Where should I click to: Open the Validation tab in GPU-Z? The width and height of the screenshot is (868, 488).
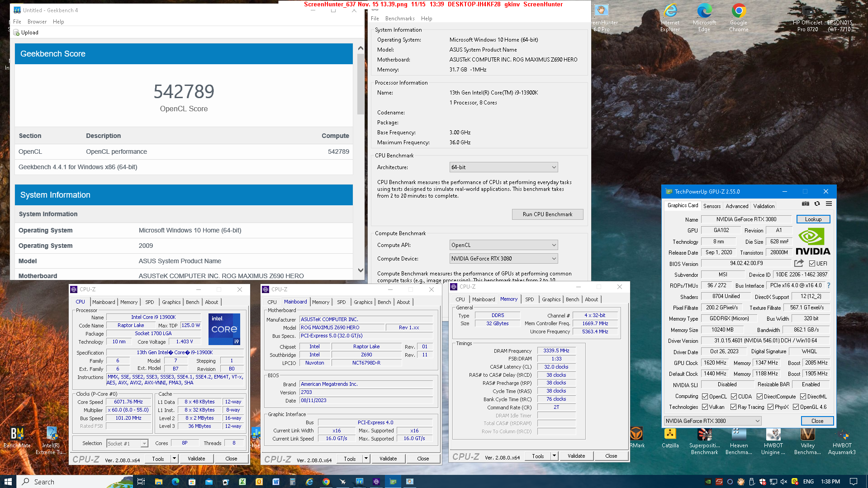click(764, 206)
